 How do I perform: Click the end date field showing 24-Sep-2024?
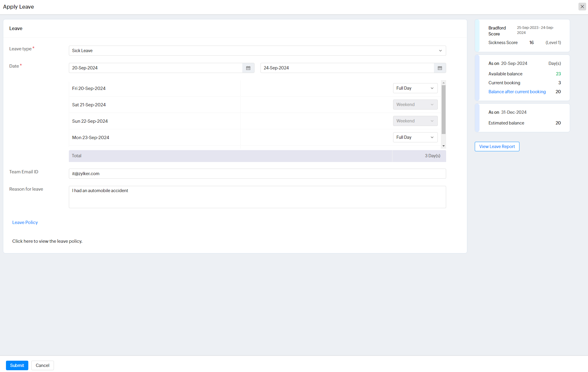[347, 68]
